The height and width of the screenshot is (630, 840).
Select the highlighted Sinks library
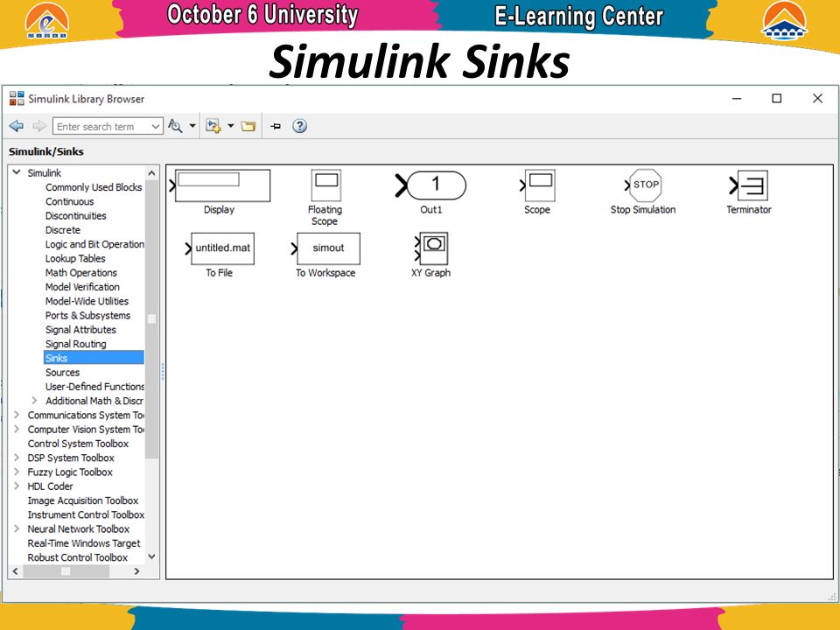pos(94,358)
